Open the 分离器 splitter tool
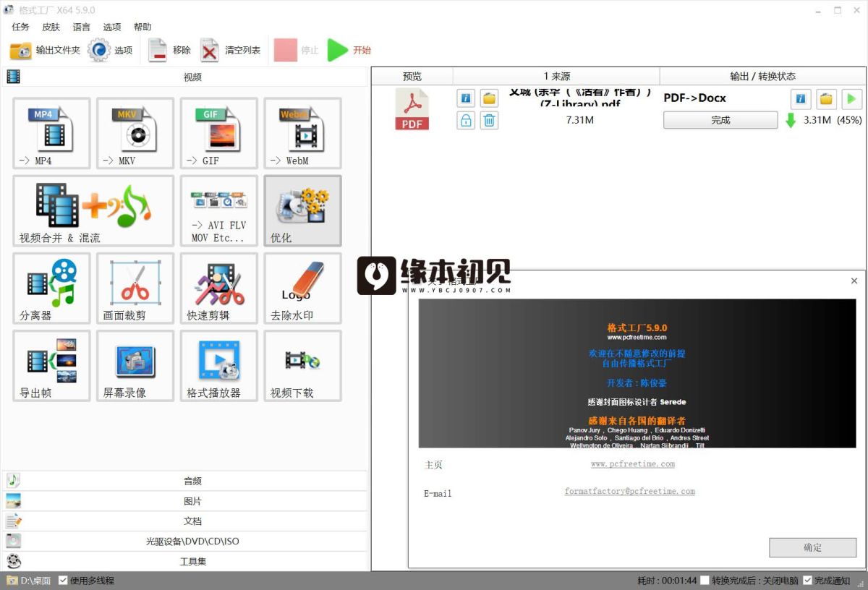Viewport: 868px width, 590px height. pyautogui.click(x=51, y=288)
